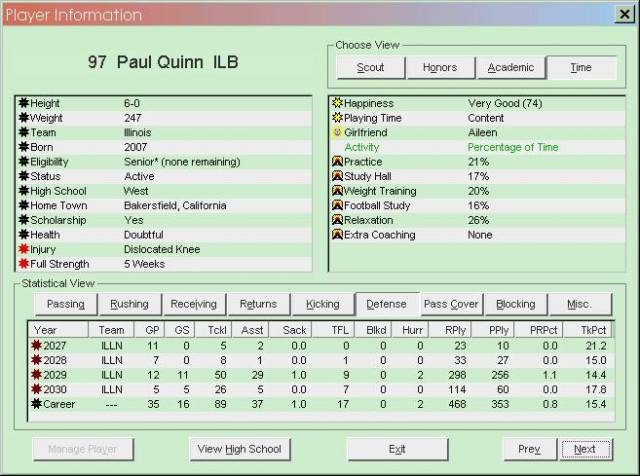Open the Passing statistics tab
640x476 pixels.
(x=66, y=304)
